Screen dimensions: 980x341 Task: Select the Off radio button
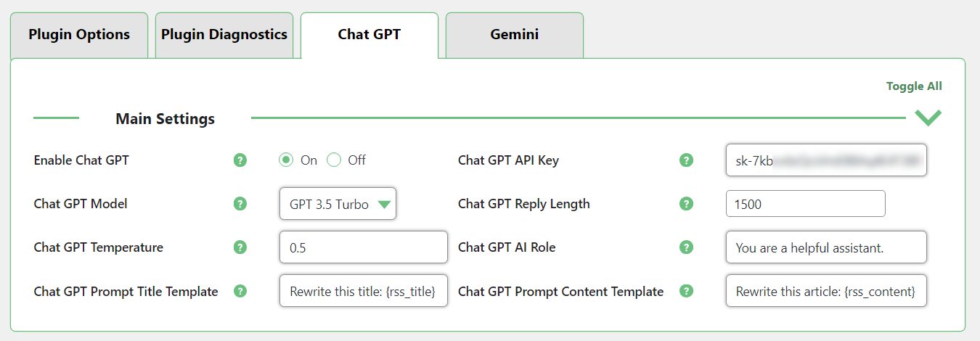click(334, 160)
